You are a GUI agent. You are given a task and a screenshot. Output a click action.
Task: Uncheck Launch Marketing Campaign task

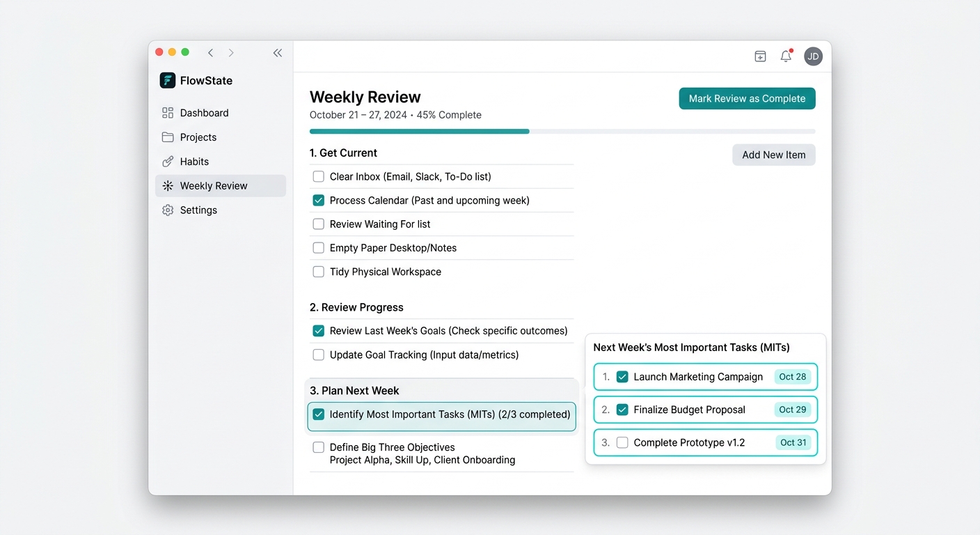coord(622,377)
